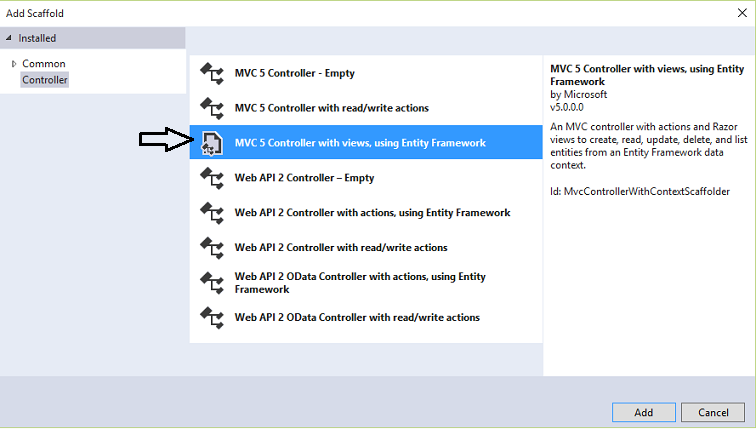Screen dimensions: 756x429
Task: Choose Web API 2 Controller with read/write actions
Action: [366, 247]
